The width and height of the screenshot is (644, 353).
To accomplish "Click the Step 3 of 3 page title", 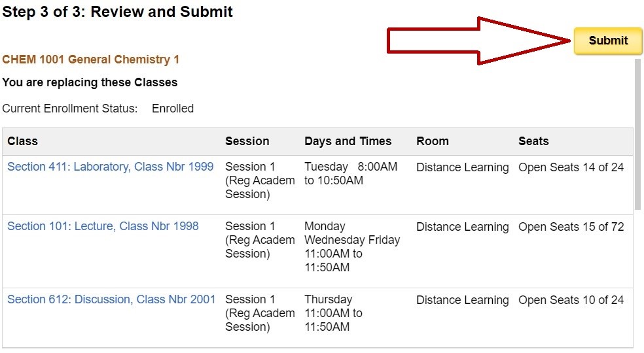I will point(118,12).
